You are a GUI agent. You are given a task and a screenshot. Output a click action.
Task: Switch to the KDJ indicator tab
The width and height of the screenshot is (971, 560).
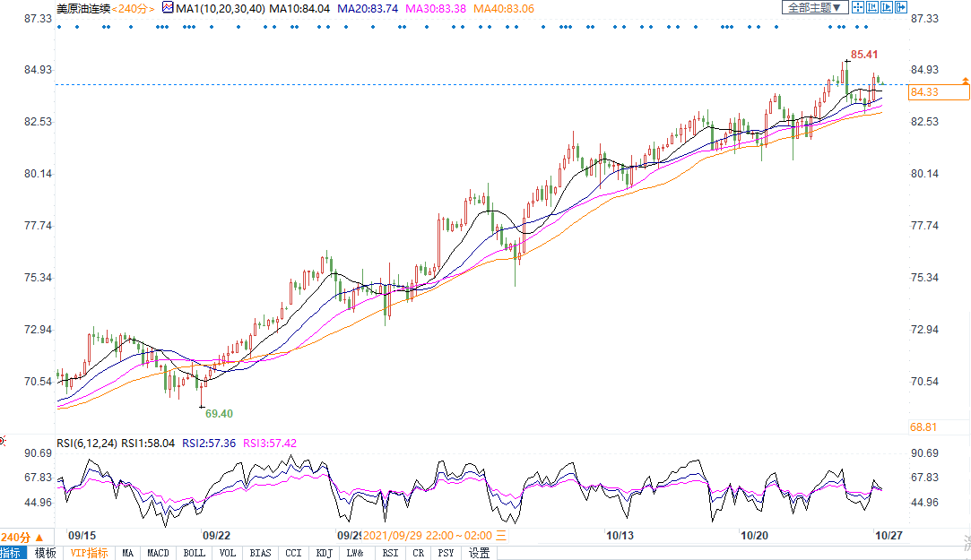(324, 553)
